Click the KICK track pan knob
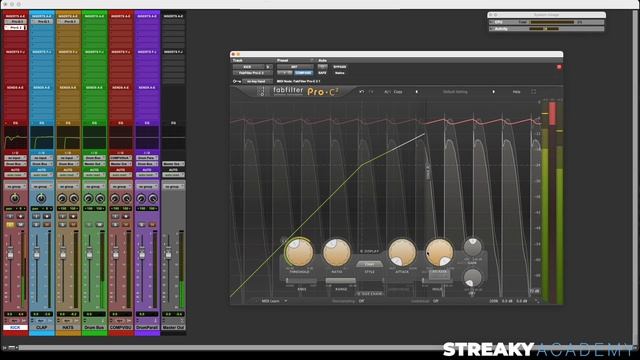This screenshot has height=360, width=640. pyautogui.click(x=15, y=198)
